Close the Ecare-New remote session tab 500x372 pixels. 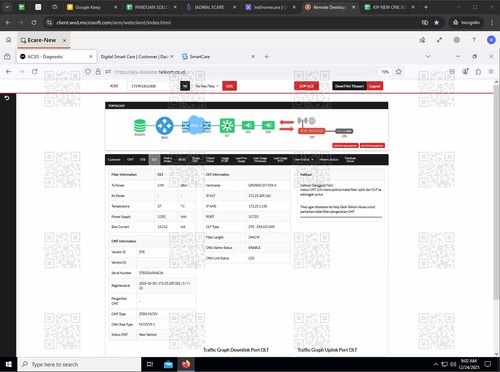pos(64,40)
